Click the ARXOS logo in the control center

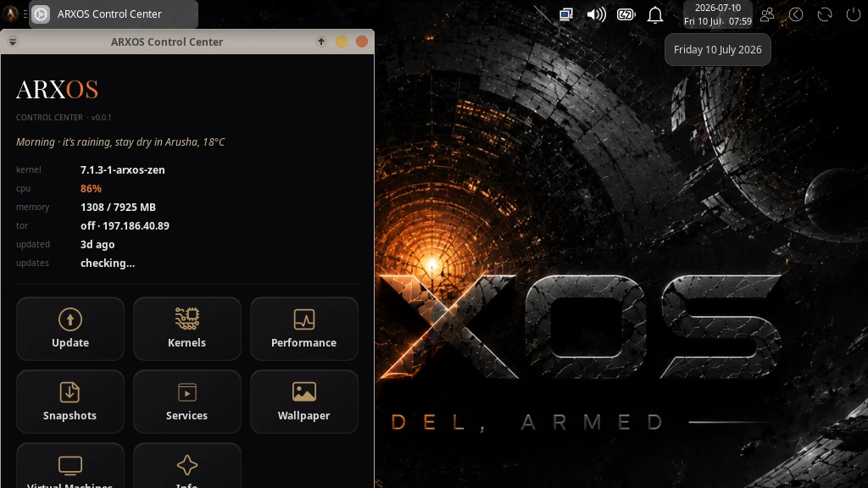(x=57, y=90)
